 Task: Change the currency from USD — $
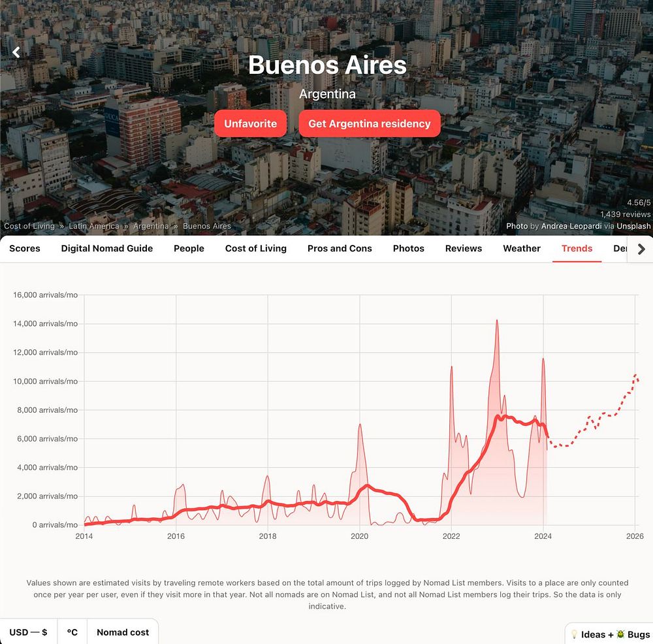28,632
